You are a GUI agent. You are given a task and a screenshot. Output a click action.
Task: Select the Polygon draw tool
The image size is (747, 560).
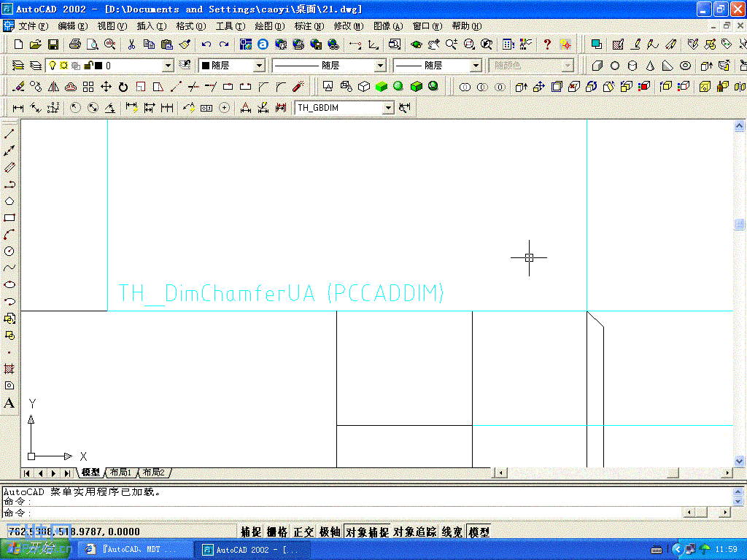point(9,201)
